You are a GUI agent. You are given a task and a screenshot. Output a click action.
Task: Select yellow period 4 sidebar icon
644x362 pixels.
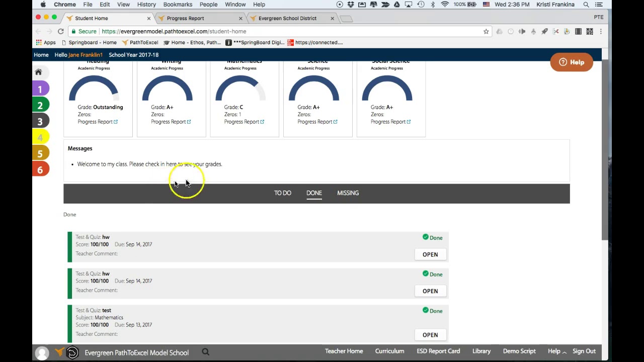[40, 137]
